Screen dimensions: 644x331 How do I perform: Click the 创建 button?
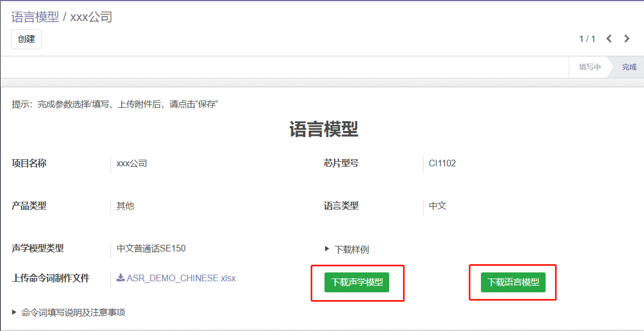click(27, 39)
